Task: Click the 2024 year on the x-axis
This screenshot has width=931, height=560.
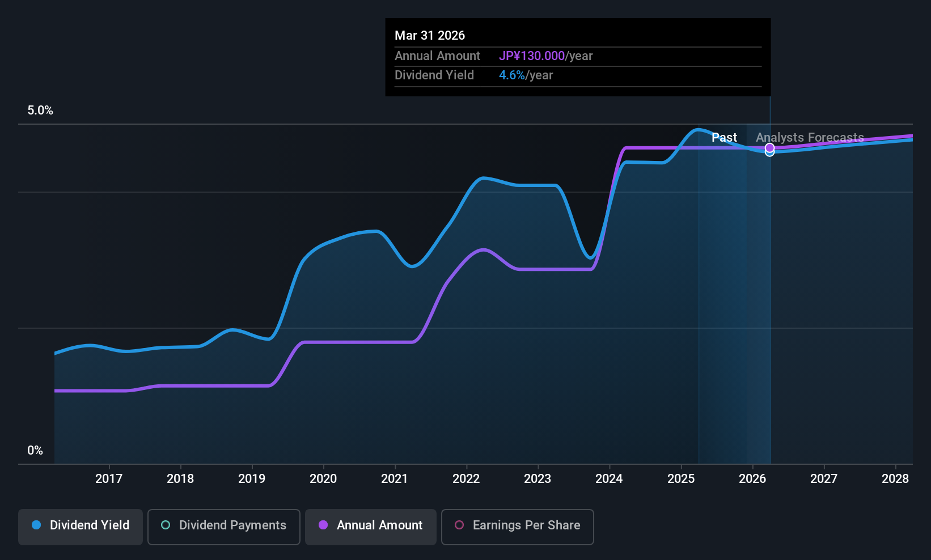Action: (x=609, y=479)
